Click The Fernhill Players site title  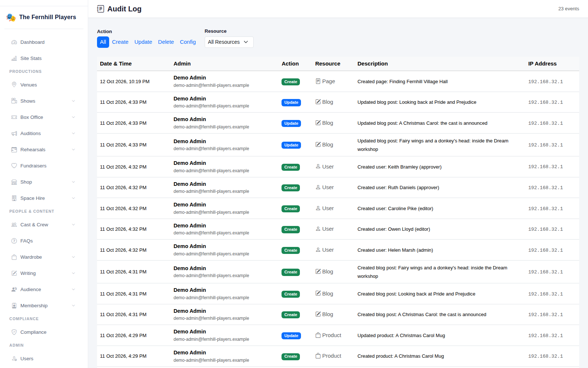(x=48, y=17)
